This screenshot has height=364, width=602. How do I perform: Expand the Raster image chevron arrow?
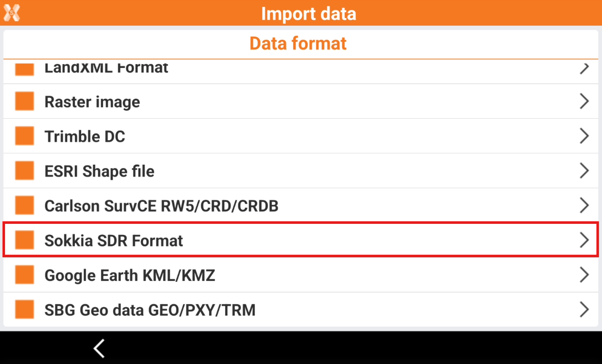pyautogui.click(x=584, y=101)
